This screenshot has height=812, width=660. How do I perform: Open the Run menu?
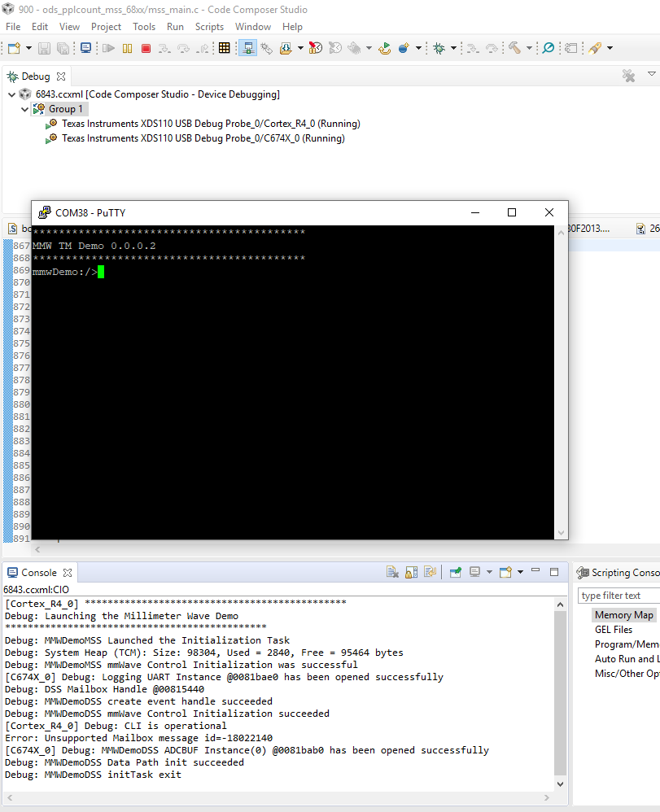(175, 27)
